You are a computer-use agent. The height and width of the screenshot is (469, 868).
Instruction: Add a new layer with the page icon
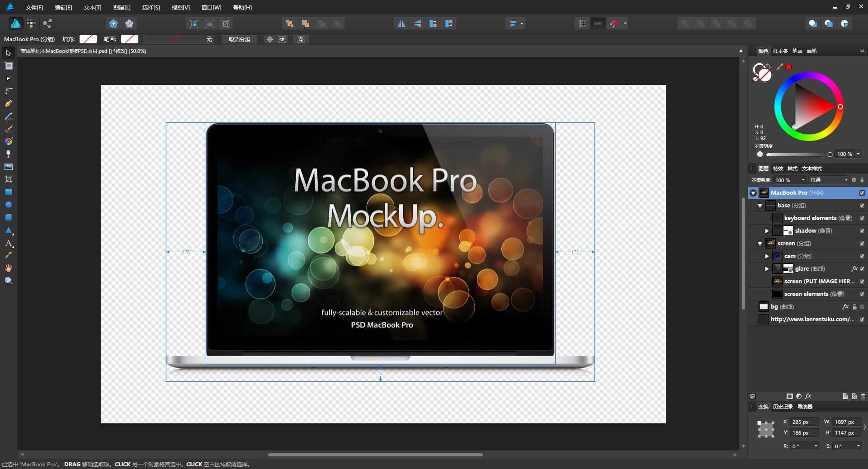click(845, 396)
